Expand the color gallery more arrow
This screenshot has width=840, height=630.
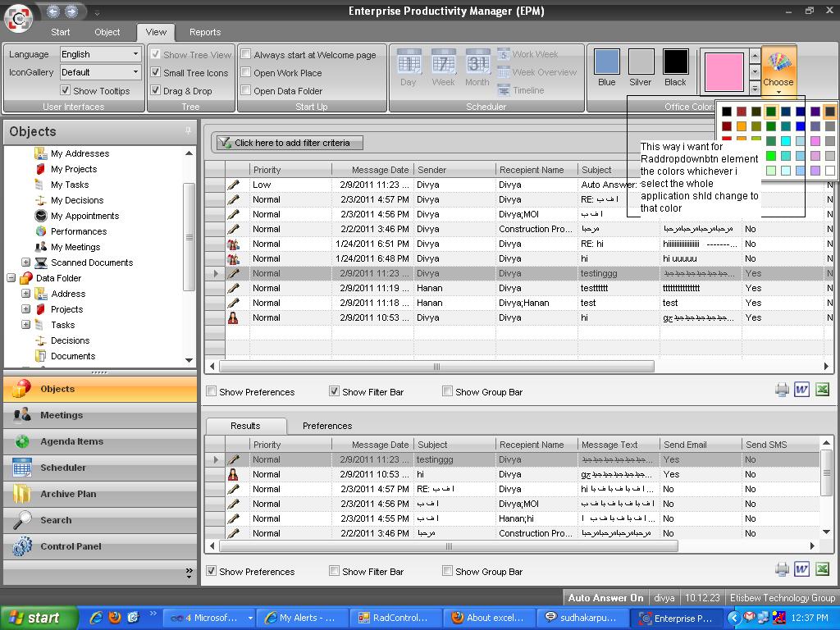pos(755,89)
